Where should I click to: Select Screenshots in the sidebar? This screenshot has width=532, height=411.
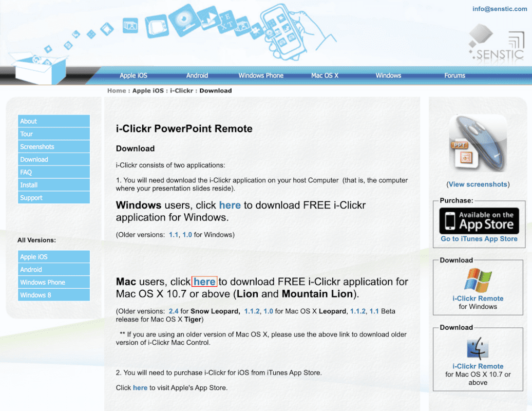[53, 146]
